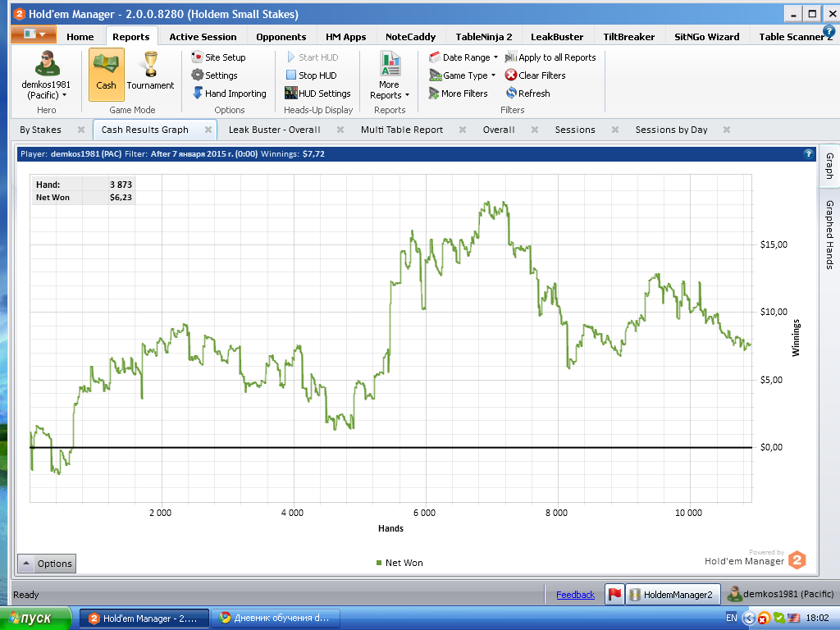Toggle the Net Won legend series
The width and height of the screenshot is (840, 630).
399,563
